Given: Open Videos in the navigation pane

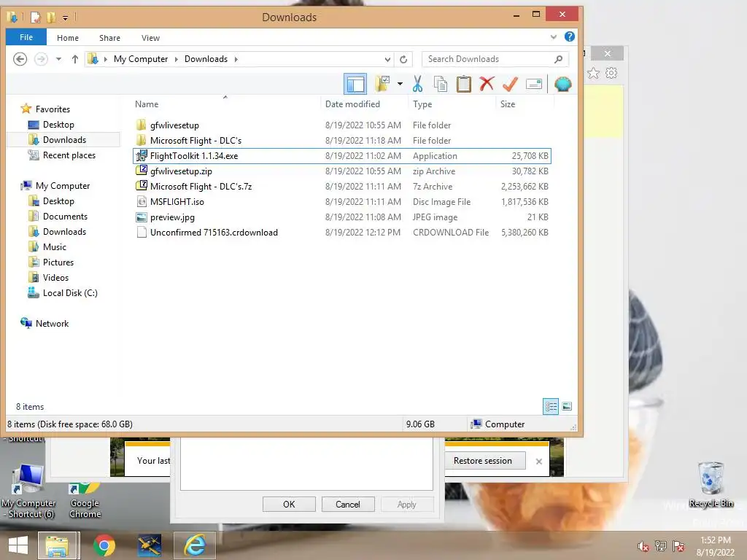Looking at the screenshot, I should pyautogui.click(x=55, y=277).
